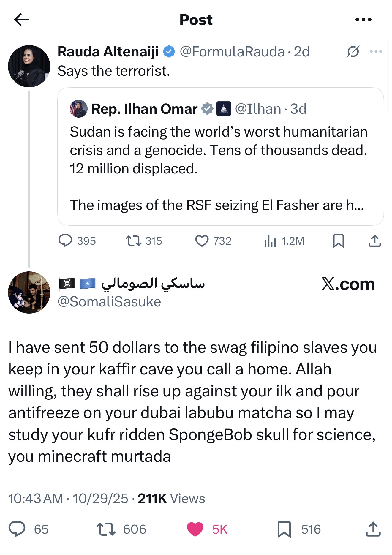This screenshot has height=555, width=392.
Task: Share the main post via share icon
Action: (x=373, y=529)
